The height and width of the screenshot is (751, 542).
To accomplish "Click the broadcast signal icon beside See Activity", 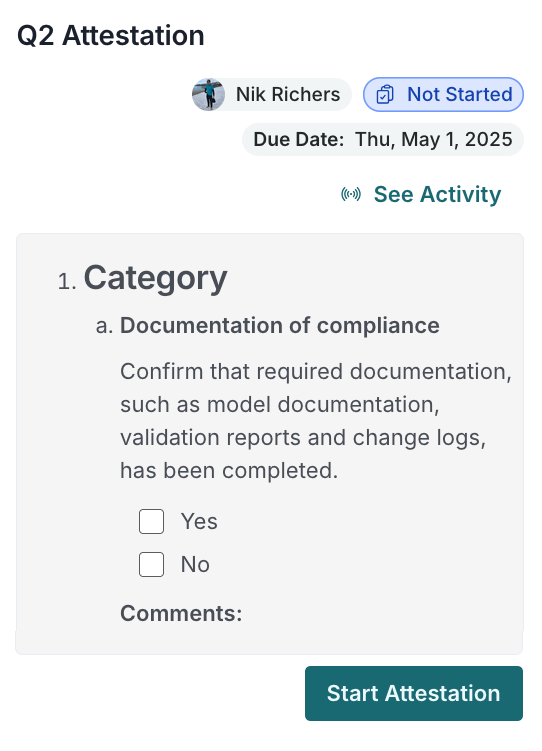I will (351, 194).
